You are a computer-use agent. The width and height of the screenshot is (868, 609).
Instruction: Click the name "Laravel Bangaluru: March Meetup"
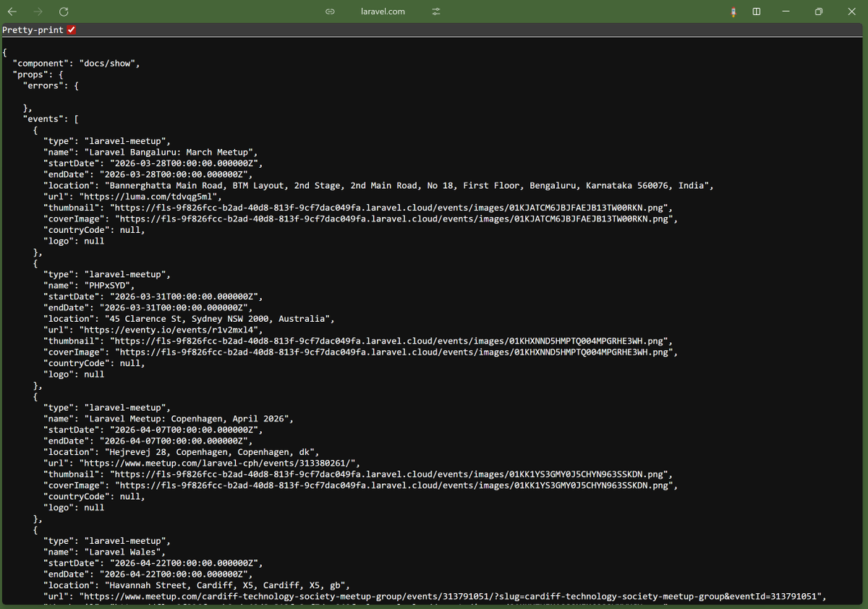(171, 152)
